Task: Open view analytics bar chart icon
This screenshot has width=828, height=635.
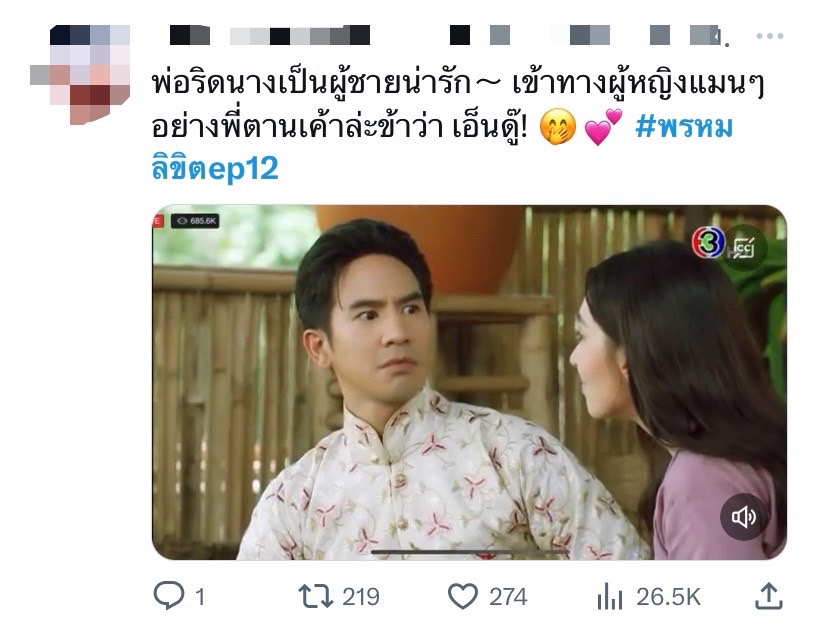Action: click(x=610, y=596)
